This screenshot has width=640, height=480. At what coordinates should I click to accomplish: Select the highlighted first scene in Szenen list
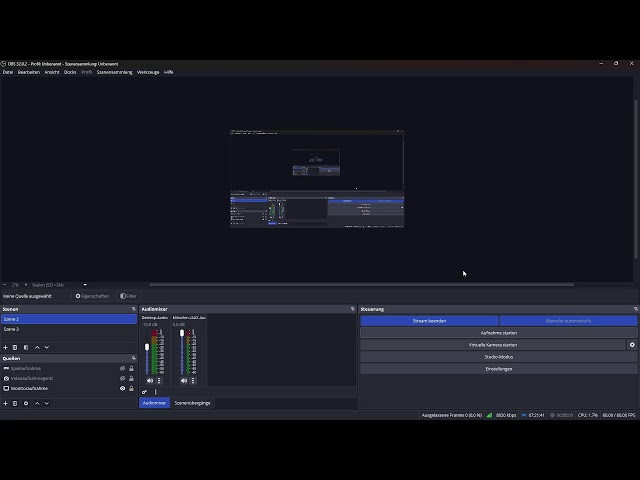(x=69, y=319)
